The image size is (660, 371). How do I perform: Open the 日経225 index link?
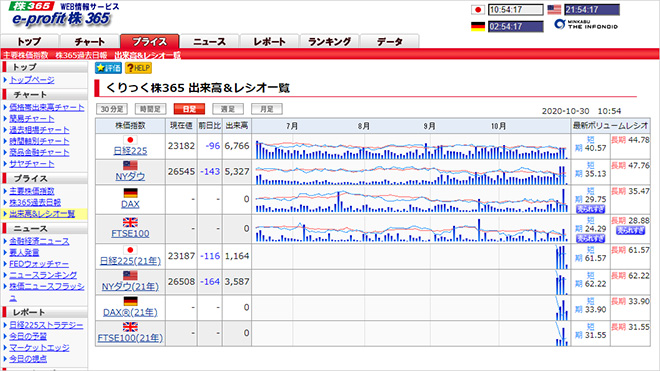(130, 151)
